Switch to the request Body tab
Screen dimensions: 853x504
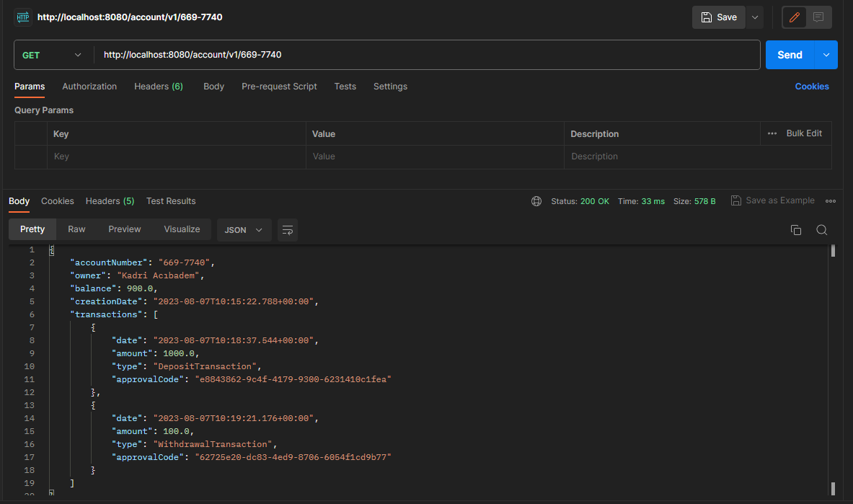coord(214,87)
